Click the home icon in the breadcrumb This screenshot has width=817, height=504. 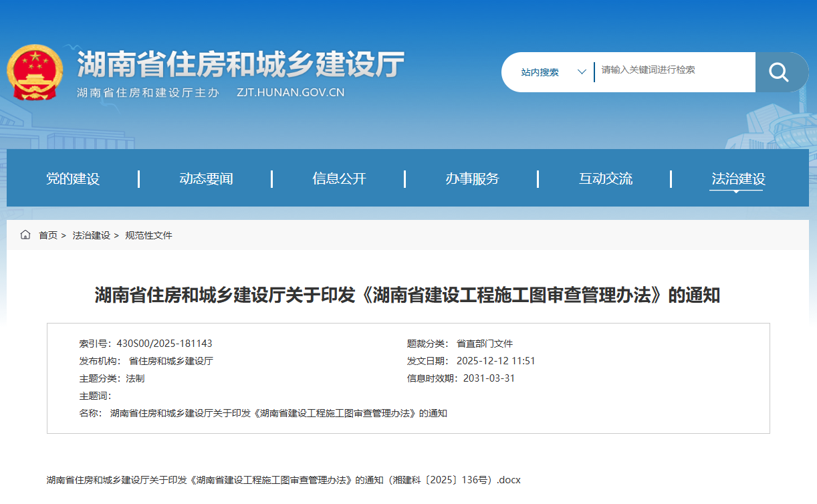point(25,235)
